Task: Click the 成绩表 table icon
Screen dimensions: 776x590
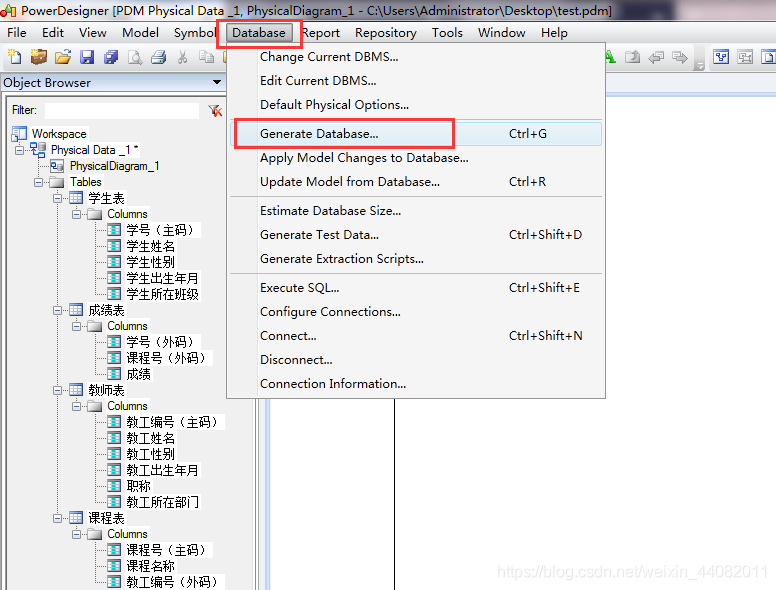Action: (76, 310)
